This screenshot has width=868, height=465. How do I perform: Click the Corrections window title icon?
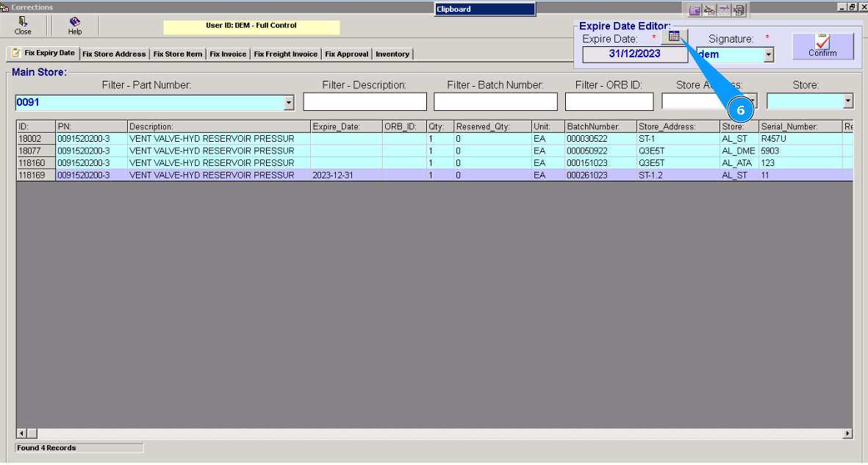coord(4,7)
